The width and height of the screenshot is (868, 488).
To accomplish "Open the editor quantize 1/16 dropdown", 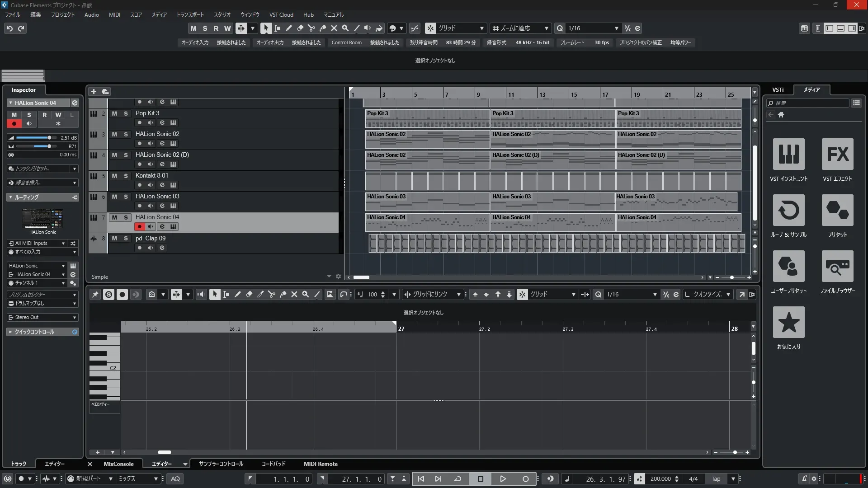I will coord(632,295).
